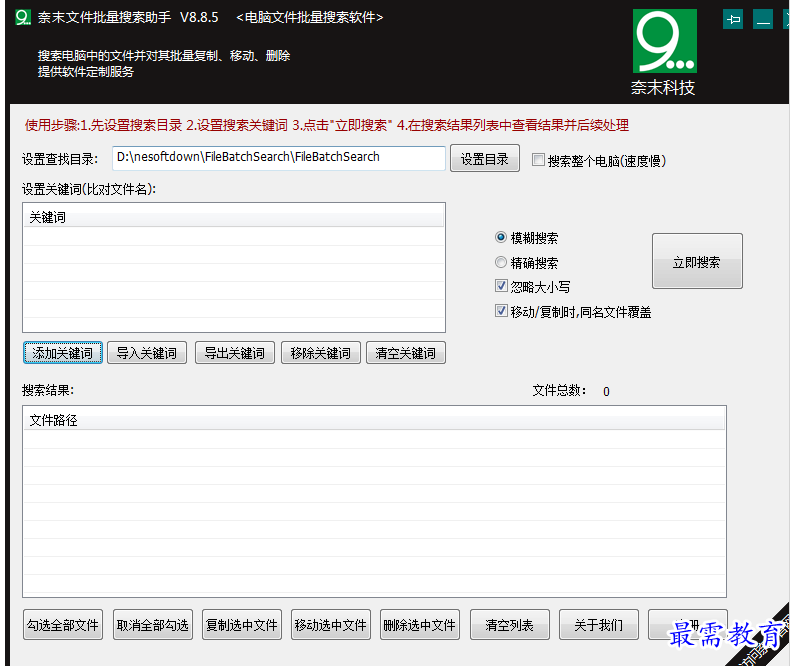Start search with 立即搜索 button

click(697, 262)
